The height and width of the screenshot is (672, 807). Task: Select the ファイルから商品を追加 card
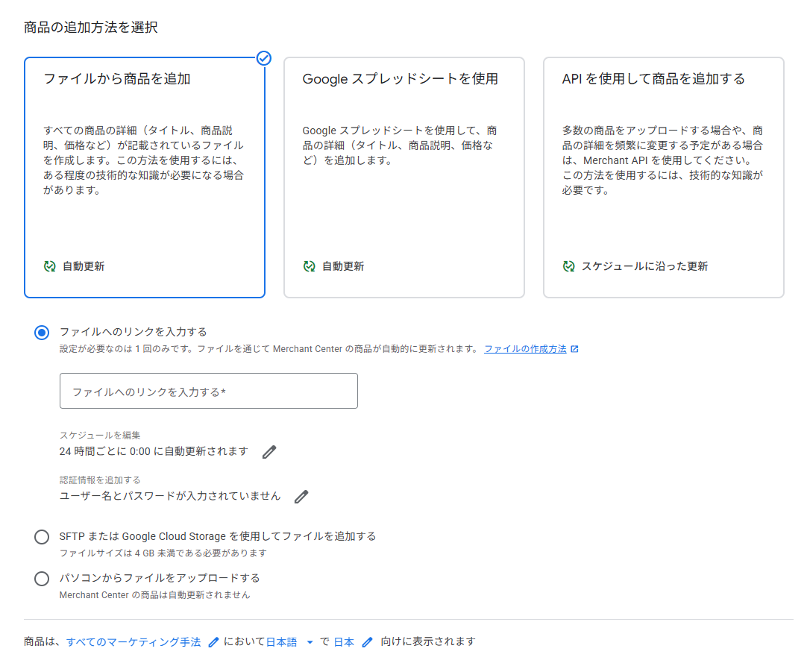[x=145, y=178]
